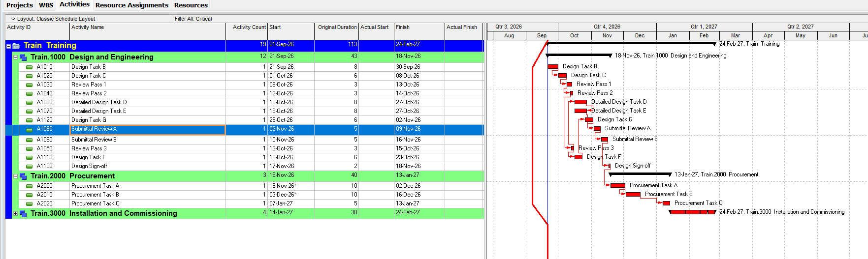Click the Start column header
The height and width of the screenshot is (259, 868).
pos(291,31)
